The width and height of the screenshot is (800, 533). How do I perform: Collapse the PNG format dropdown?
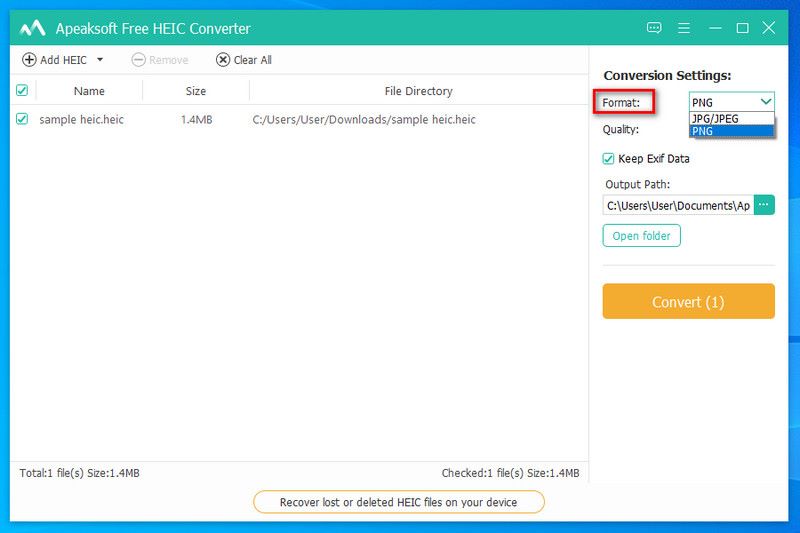(x=731, y=102)
